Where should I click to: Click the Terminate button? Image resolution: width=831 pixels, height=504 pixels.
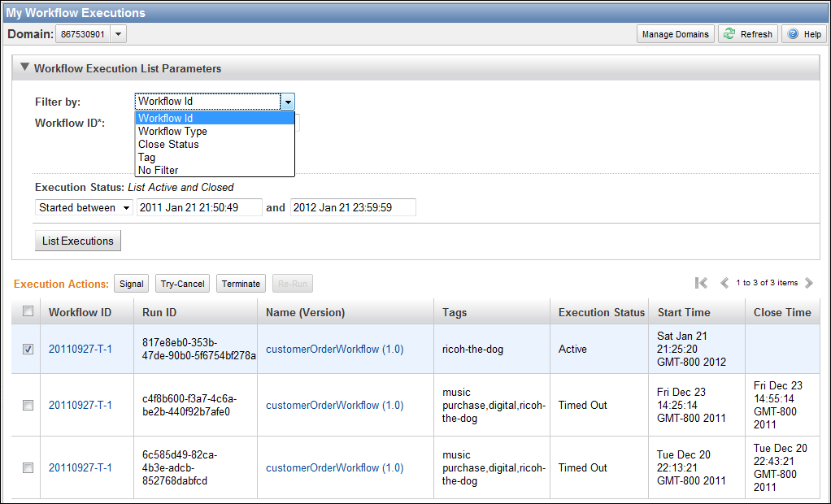point(241,284)
